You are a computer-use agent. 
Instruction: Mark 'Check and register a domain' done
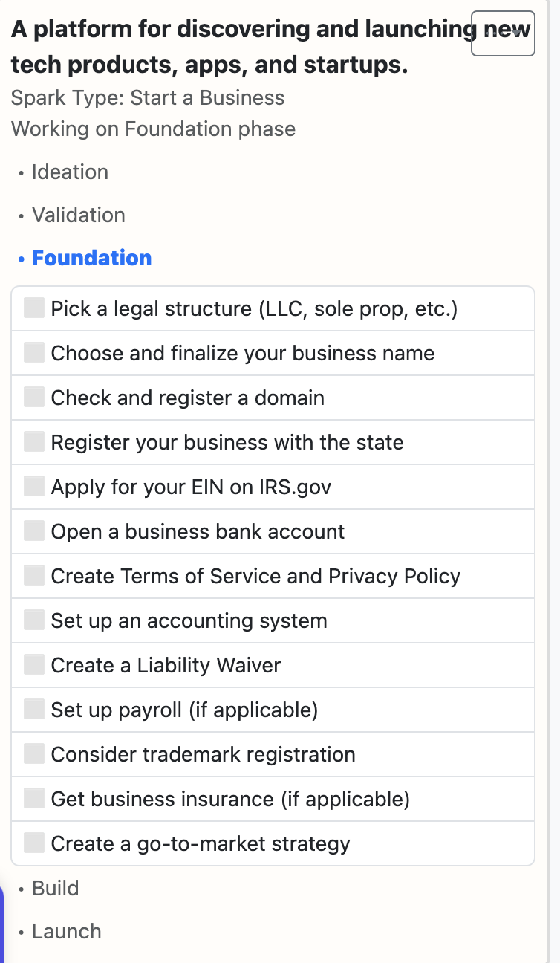pos(34,397)
